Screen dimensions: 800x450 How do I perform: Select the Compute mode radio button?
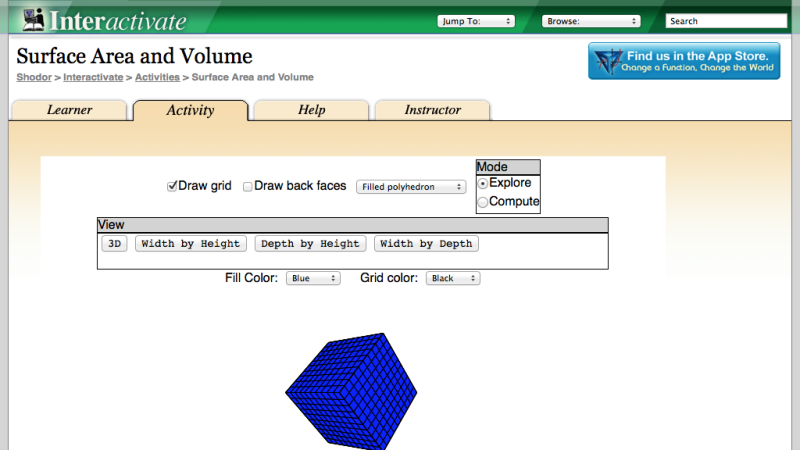pos(483,202)
